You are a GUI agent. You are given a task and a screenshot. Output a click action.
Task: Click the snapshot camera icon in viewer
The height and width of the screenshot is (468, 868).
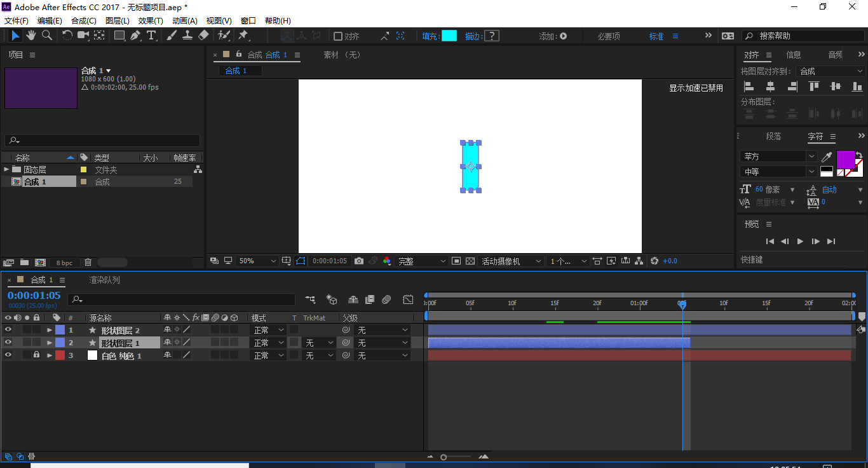pos(359,261)
